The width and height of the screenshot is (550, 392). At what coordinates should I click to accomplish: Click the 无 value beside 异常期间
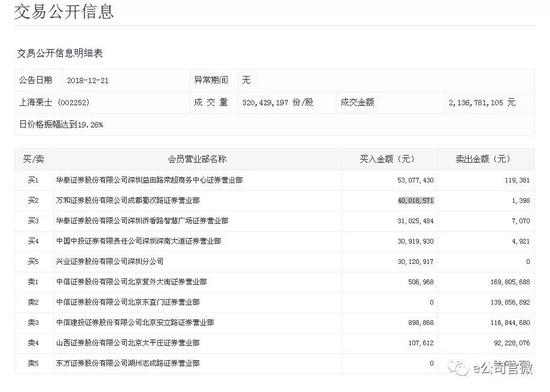(246, 80)
